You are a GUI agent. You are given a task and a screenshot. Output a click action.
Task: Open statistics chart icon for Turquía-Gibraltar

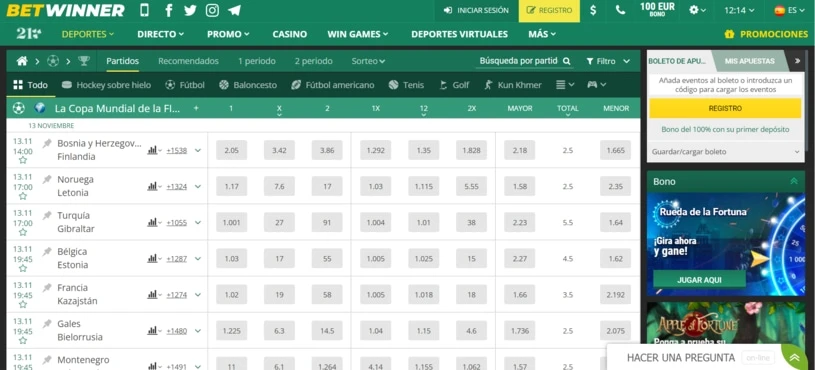tap(152, 222)
